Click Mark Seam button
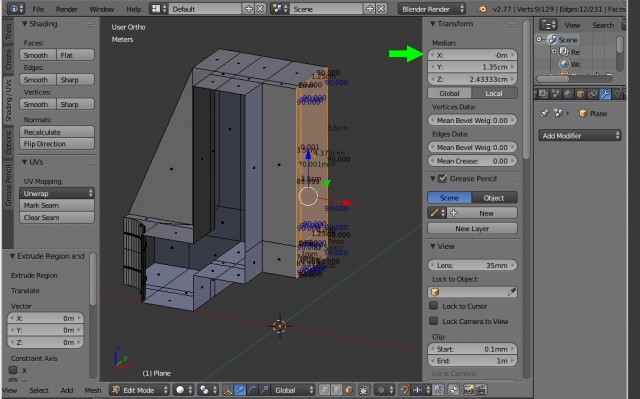The width and height of the screenshot is (640, 399). [57, 205]
